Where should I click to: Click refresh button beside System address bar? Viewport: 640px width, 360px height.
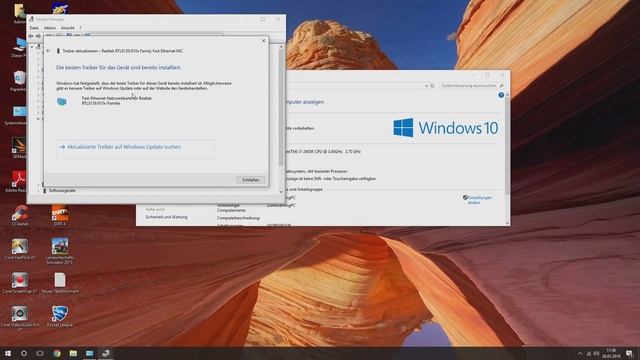tap(433, 86)
